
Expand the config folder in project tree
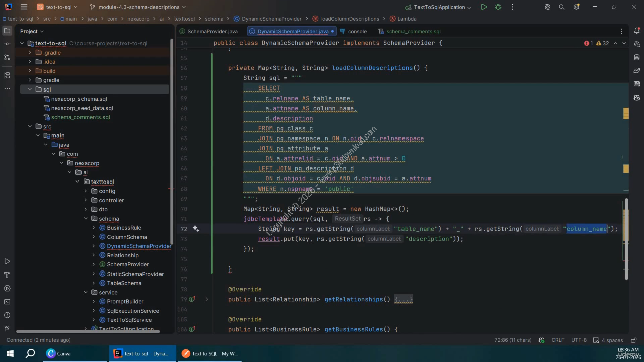tap(86, 191)
